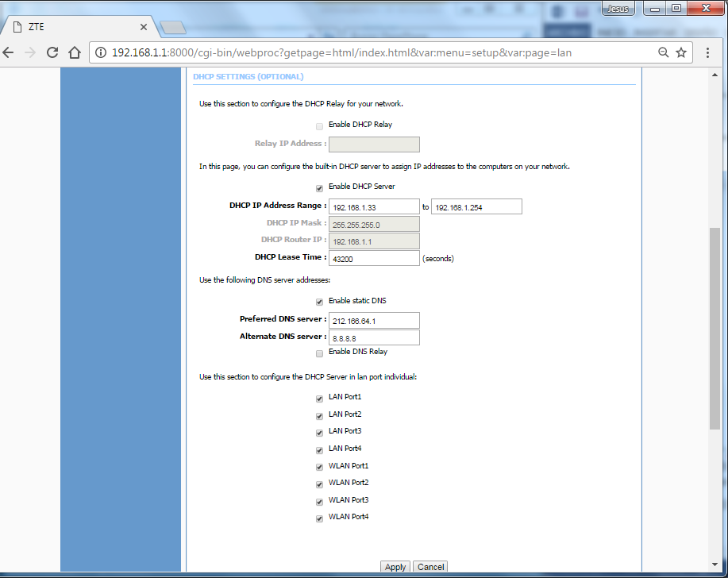
Task: Open the zoom magnifier in address bar
Action: [x=664, y=52]
